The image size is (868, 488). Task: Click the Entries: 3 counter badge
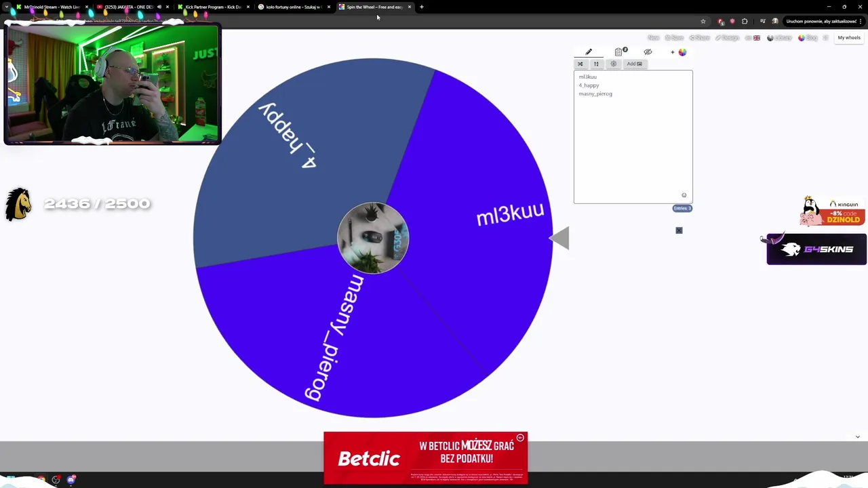pos(682,208)
